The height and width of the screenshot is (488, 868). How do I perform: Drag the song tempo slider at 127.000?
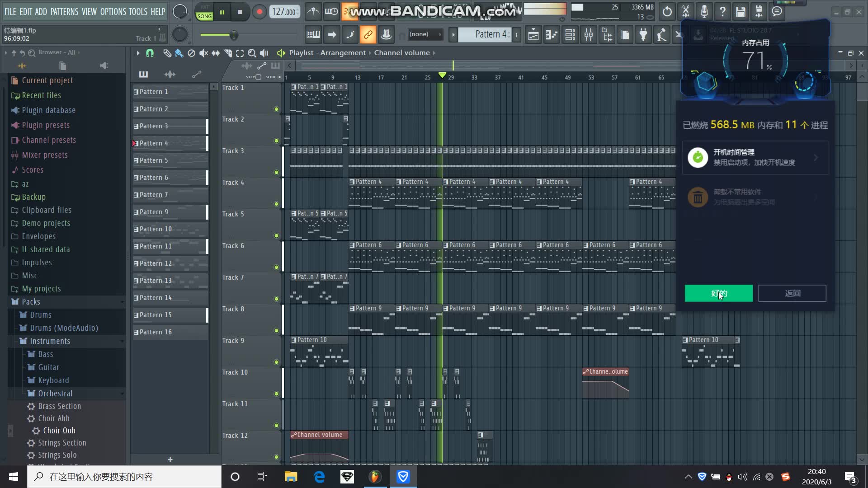pyautogui.click(x=283, y=11)
